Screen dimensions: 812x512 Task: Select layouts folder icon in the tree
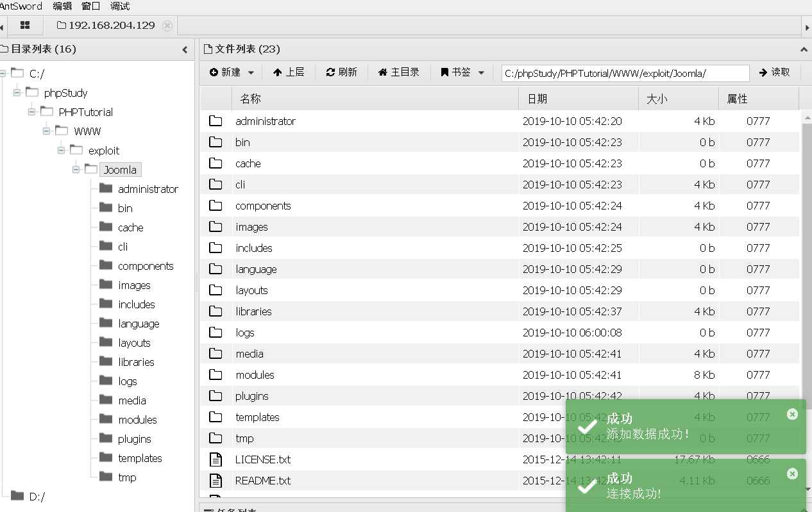pos(106,342)
